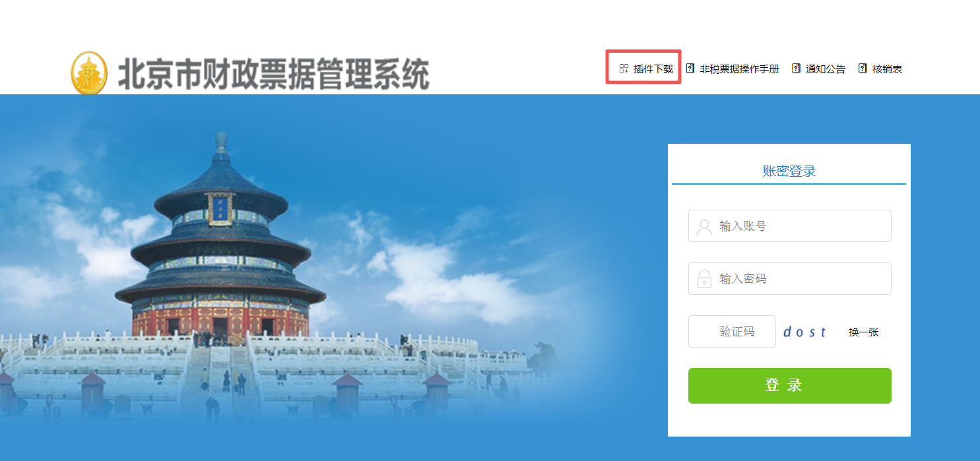Click the green 登录 button
This screenshot has width=980, height=461.
[790, 386]
